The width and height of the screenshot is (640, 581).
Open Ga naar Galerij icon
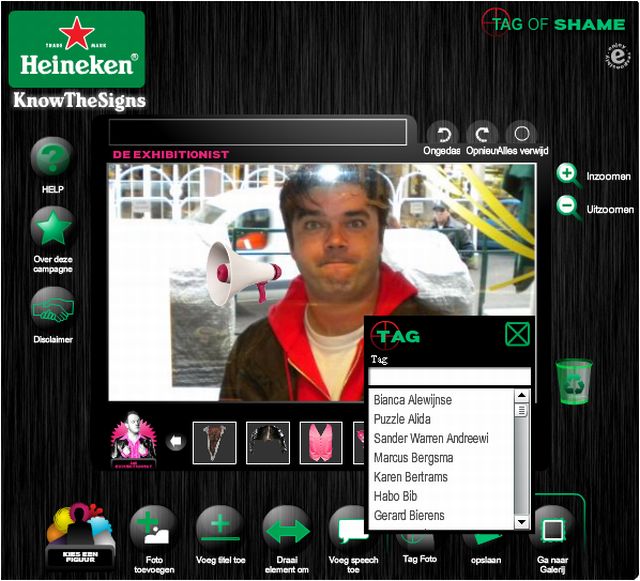point(553,530)
